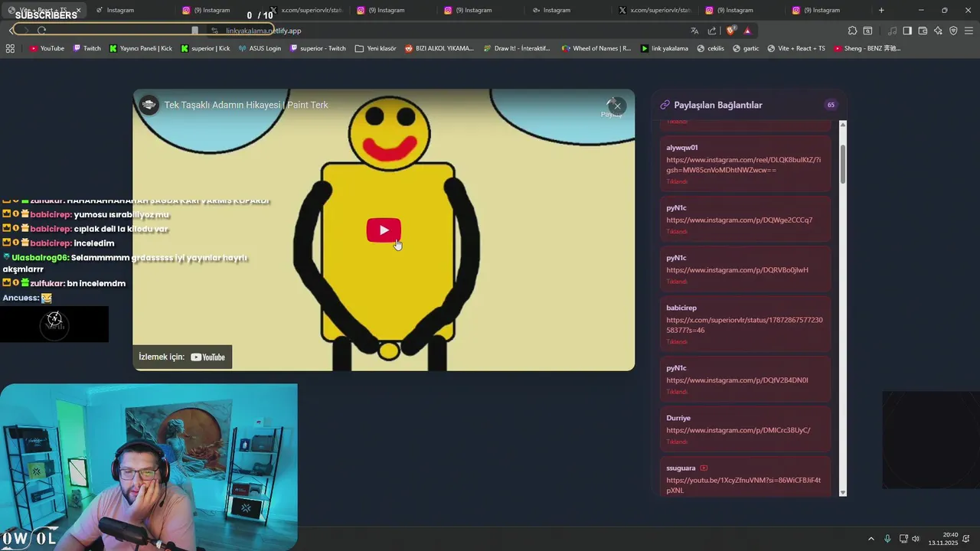Screen dimensions: 980x551
Task: Open the YouTube bookmark
Action: 47,48
